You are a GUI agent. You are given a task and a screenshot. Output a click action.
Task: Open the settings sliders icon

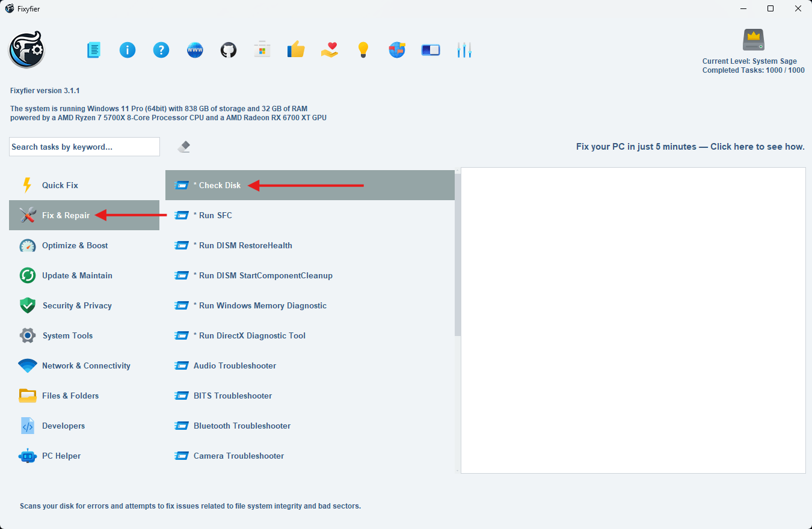click(464, 50)
